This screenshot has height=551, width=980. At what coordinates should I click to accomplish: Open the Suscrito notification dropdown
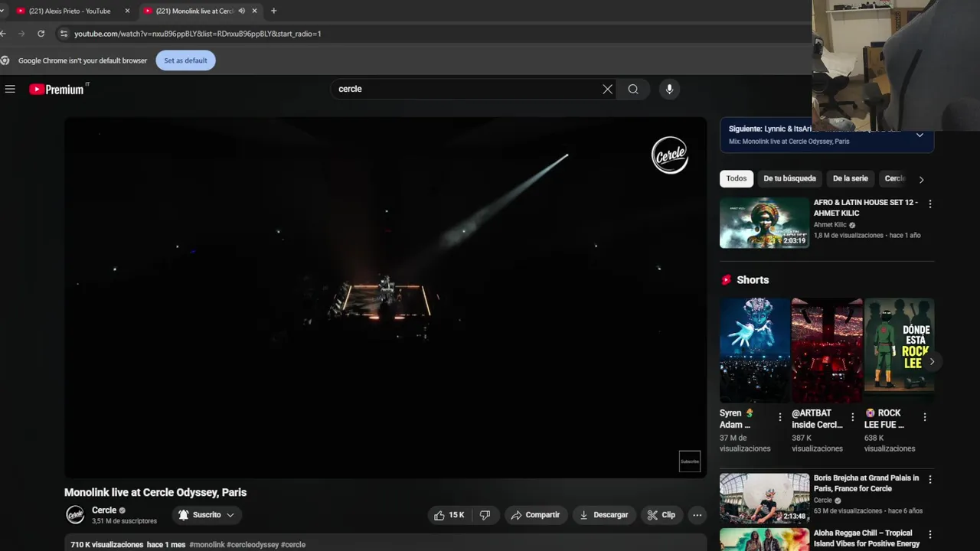click(x=207, y=515)
